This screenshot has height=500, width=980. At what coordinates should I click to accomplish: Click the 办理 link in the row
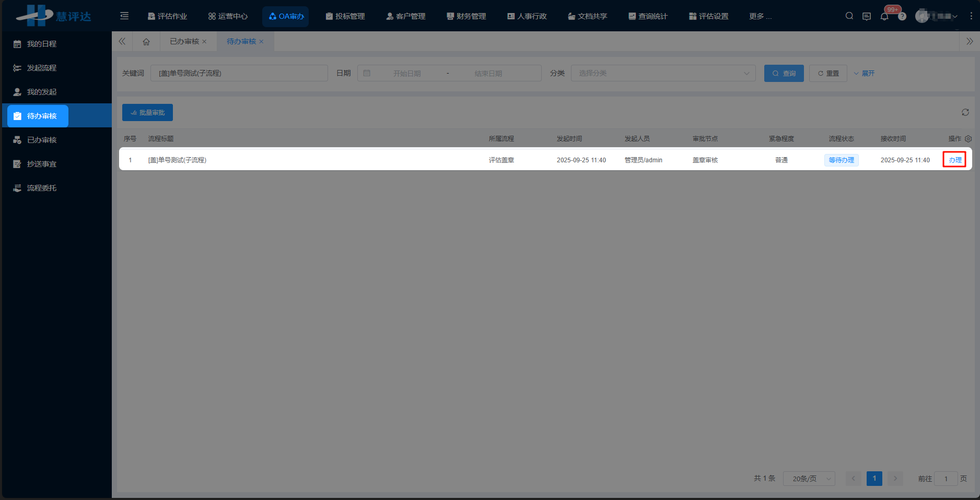click(x=955, y=160)
